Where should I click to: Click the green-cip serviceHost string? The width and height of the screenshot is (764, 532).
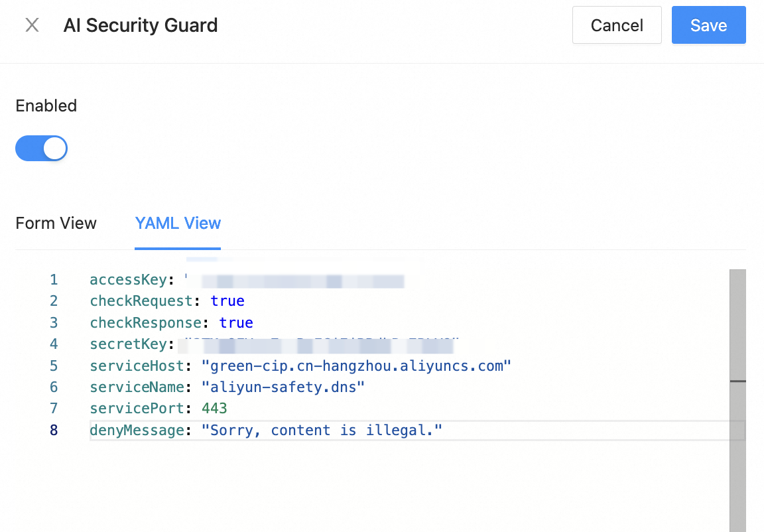356,366
